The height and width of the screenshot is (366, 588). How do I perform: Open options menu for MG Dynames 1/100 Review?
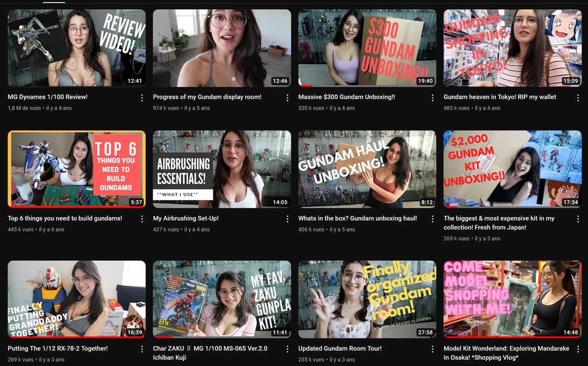(x=142, y=98)
